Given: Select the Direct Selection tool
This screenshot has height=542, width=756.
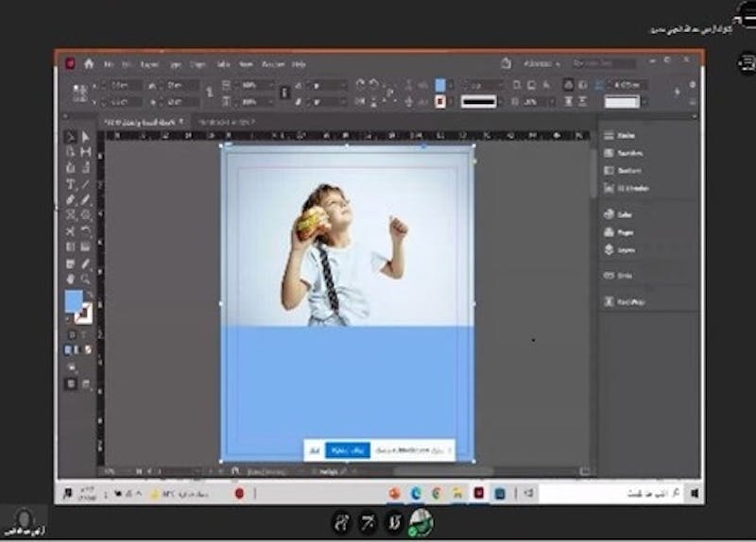Looking at the screenshot, I should pyautogui.click(x=86, y=138).
